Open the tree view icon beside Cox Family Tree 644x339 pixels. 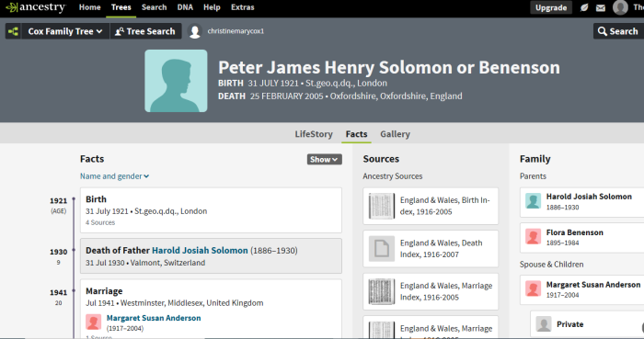coord(13,31)
